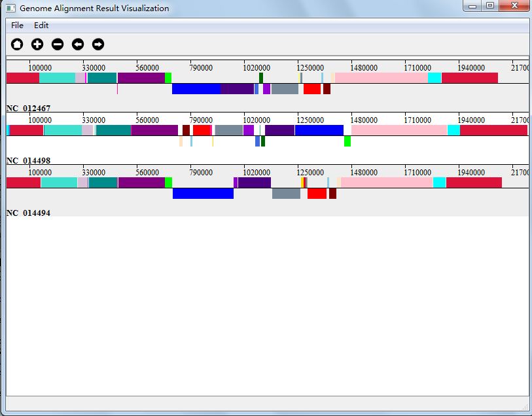Click the bright red block in the middle track

click(202, 130)
